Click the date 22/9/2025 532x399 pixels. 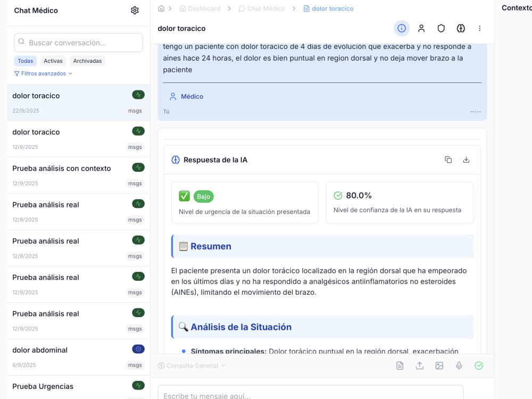(26, 111)
